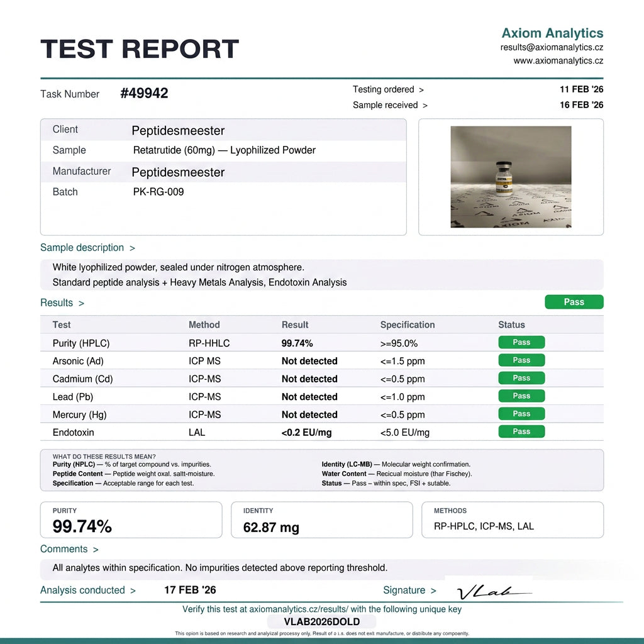Expand the Results section heading
Screen dimensions: 644x644
pyautogui.click(x=62, y=303)
